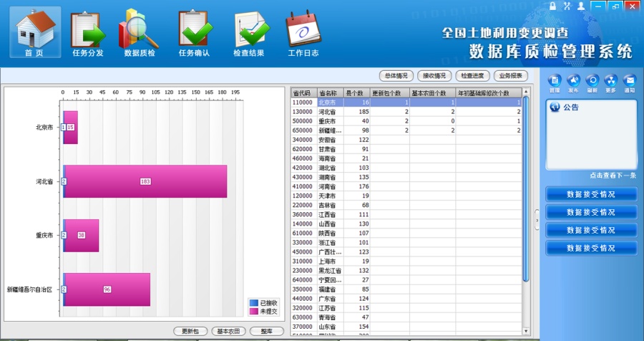
Task: Sort by the 省名称 column header
Action: click(330, 93)
